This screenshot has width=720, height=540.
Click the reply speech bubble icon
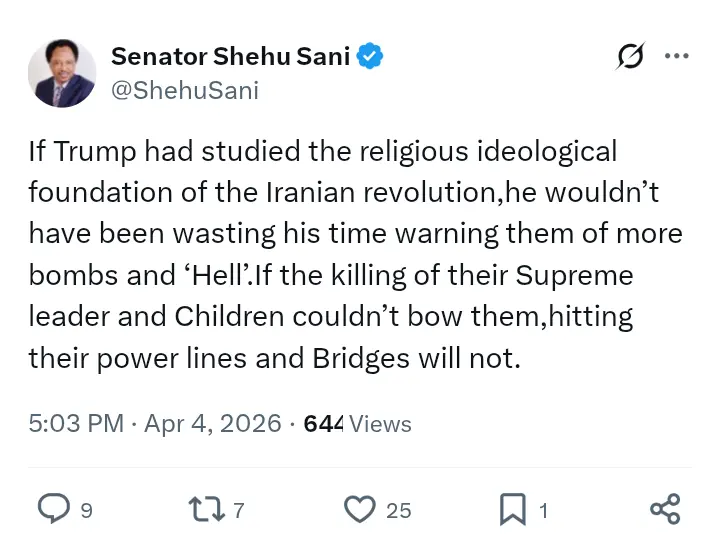coord(52,510)
